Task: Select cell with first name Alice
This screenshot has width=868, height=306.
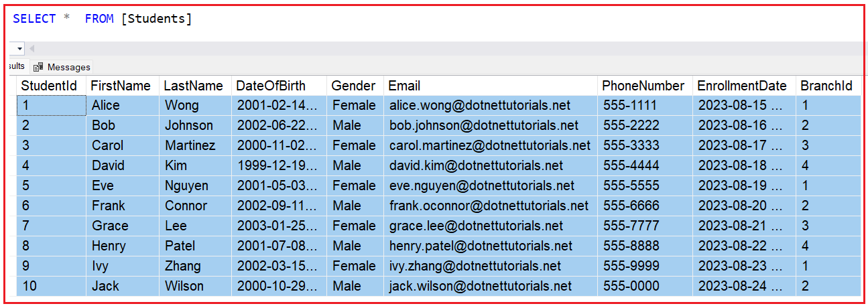Action: 123,105
